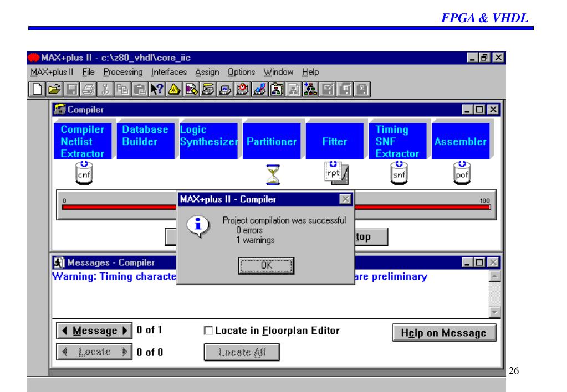The image size is (567, 392).
Task: Click the Message navigation button
Action: pos(94,331)
